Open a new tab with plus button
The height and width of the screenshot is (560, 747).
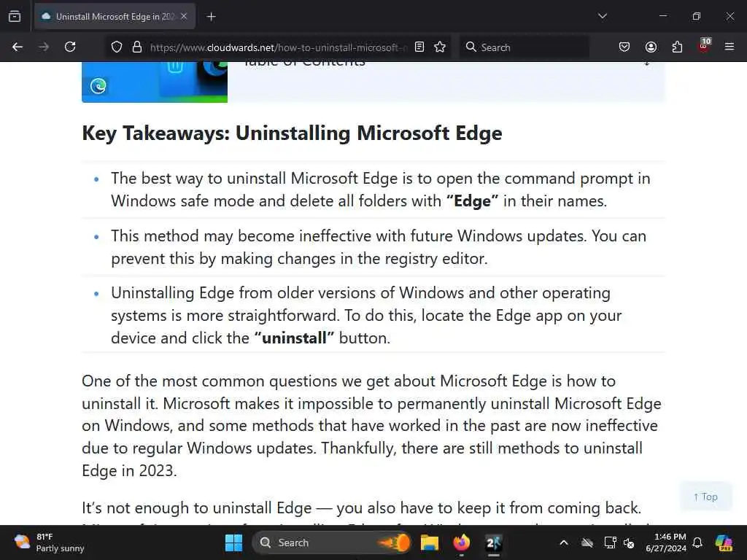pos(211,17)
